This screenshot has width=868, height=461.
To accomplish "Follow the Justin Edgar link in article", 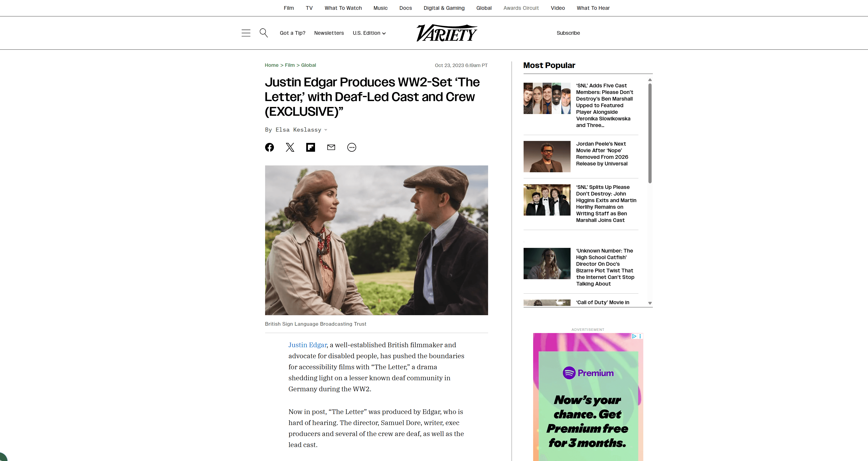I will pyautogui.click(x=307, y=345).
